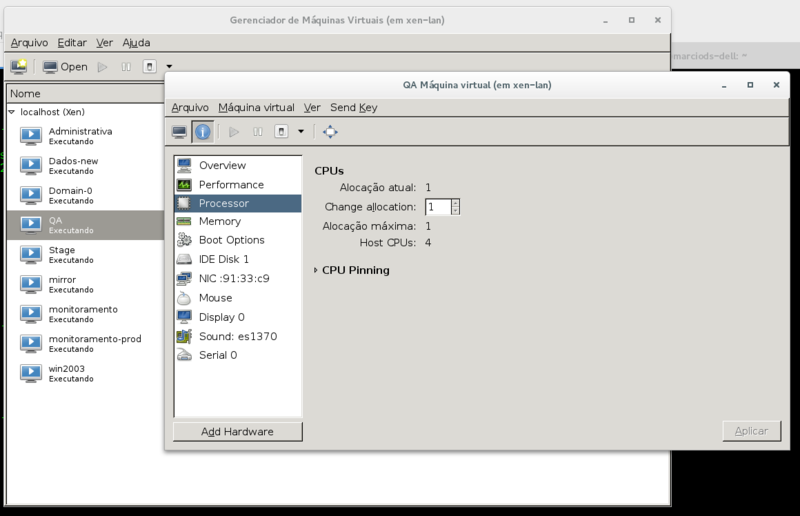Select Domain-0 VM in manager list
Viewport: 800px width, 516px height.
pos(85,195)
